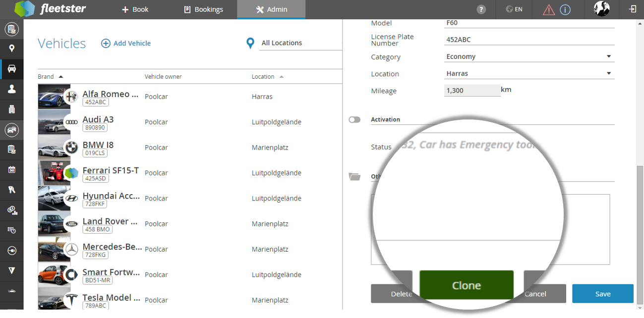The image size is (644, 318).
Task: Click the Tesla brand logo
Action: point(72,300)
